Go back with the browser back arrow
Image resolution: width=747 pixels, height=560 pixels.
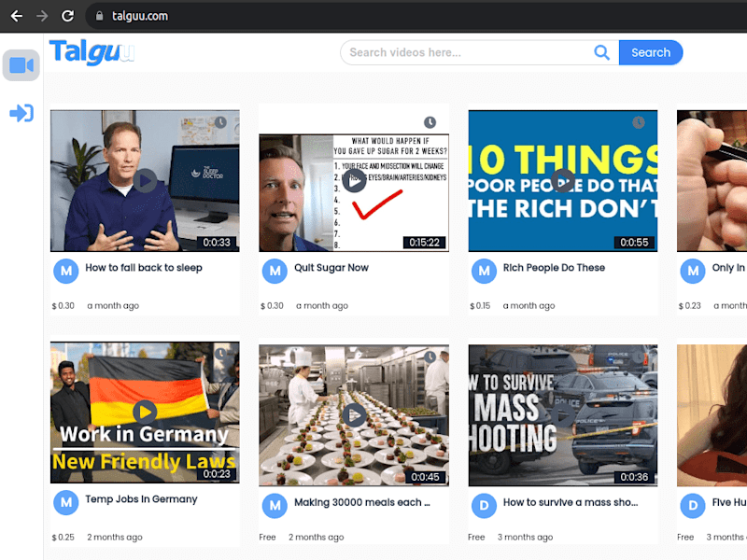coord(17,16)
